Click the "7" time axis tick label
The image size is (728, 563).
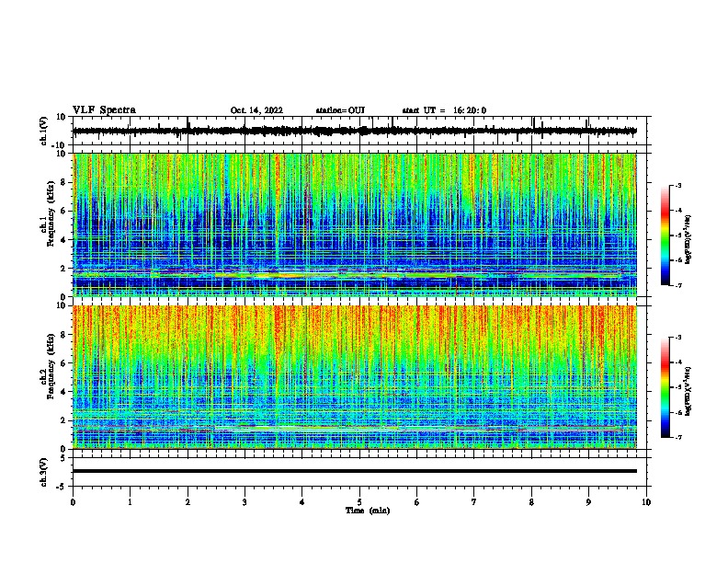474,502
